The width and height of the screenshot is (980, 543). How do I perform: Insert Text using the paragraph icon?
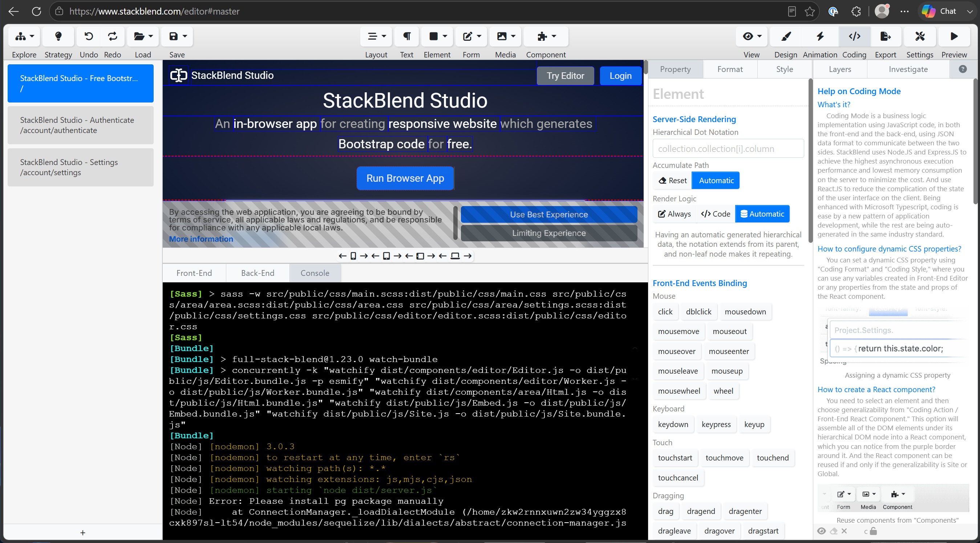[x=407, y=37]
